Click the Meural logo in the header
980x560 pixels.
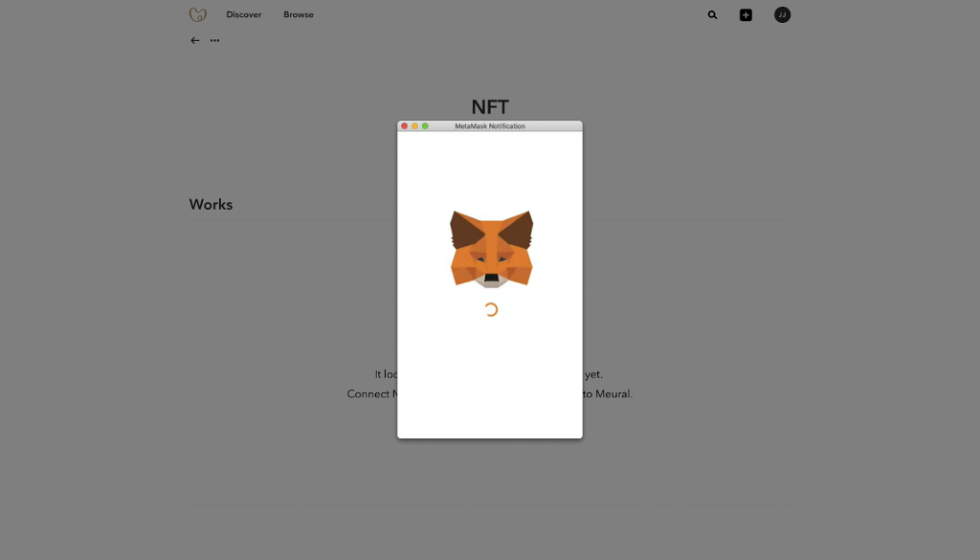(198, 14)
